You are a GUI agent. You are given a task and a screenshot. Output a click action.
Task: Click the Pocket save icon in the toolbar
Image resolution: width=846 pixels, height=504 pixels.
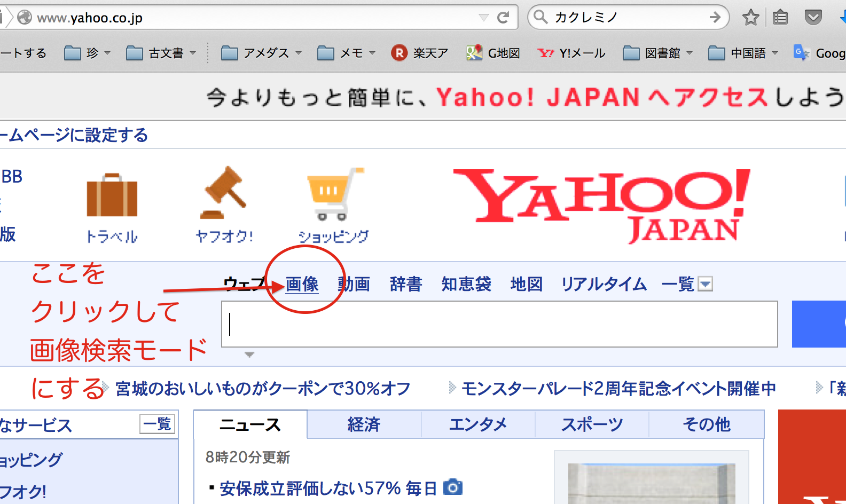click(813, 18)
